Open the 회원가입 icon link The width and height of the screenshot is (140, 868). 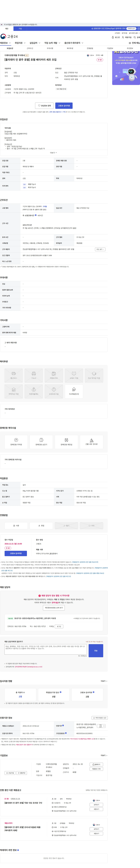(126, 37)
